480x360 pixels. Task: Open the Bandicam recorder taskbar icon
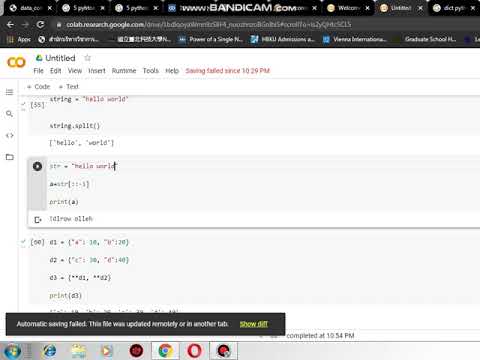(223, 351)
